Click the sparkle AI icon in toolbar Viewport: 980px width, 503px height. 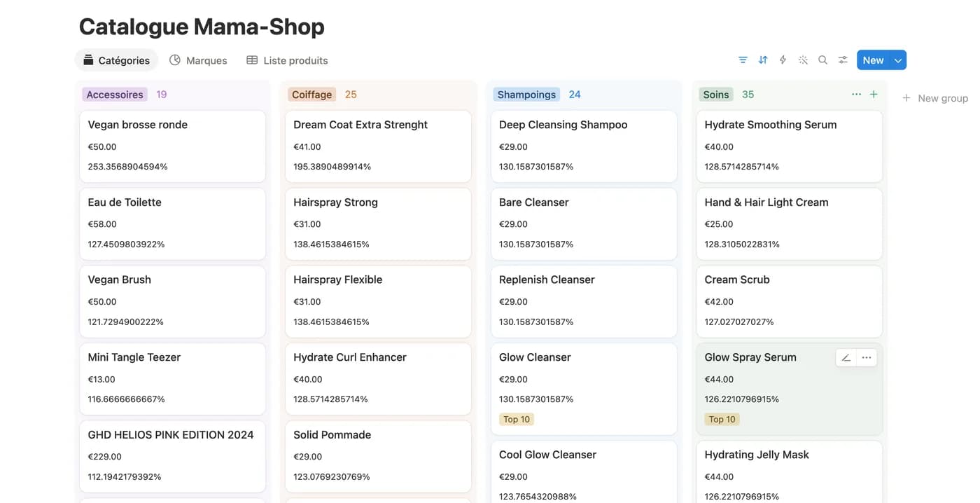point(803,60)
